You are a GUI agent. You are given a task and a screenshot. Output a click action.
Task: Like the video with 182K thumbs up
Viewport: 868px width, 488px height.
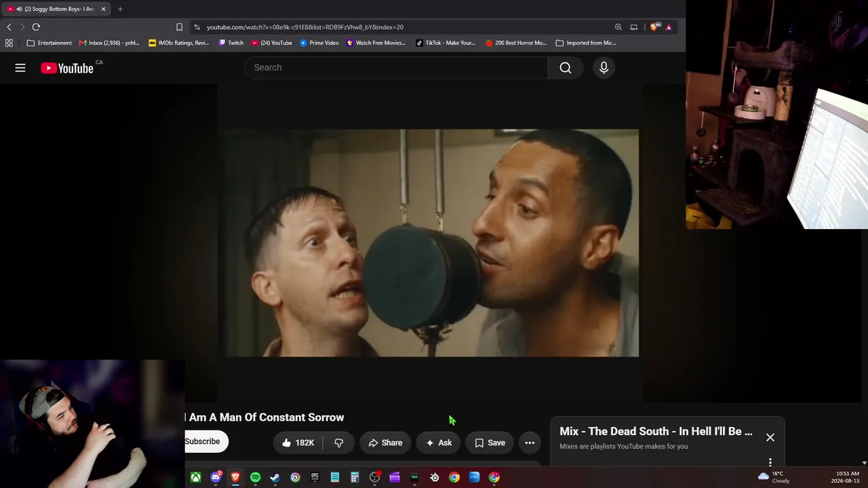click(x=298, y=443)
